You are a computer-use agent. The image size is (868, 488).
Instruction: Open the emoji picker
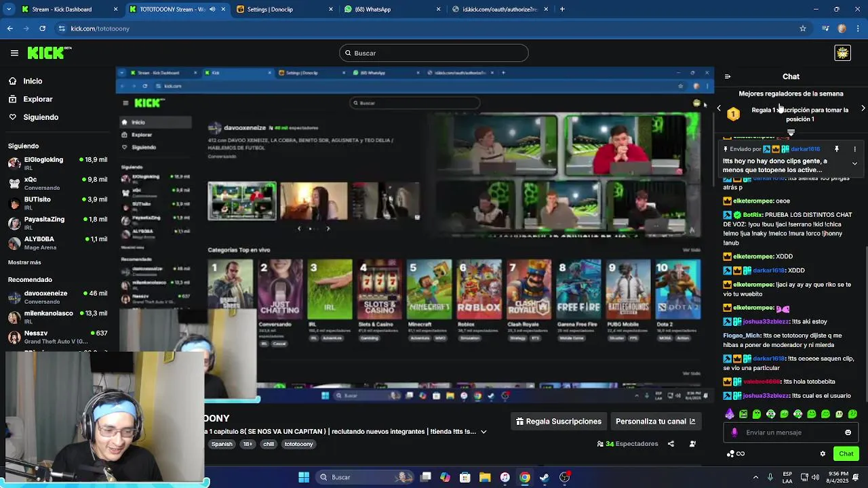coord(848,432)
